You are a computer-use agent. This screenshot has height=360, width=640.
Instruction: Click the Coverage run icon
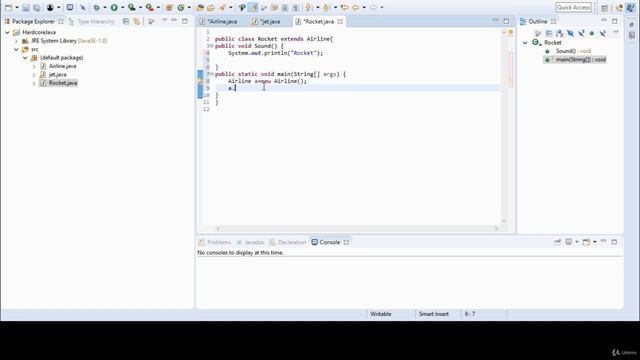tap(131, 7)
